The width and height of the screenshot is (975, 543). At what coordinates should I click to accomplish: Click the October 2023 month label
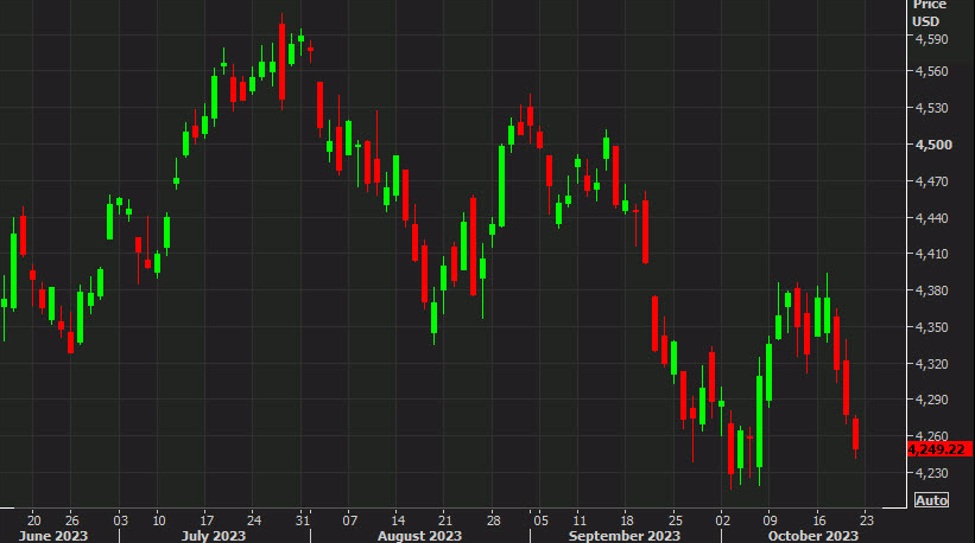click(x=813, y=536)
